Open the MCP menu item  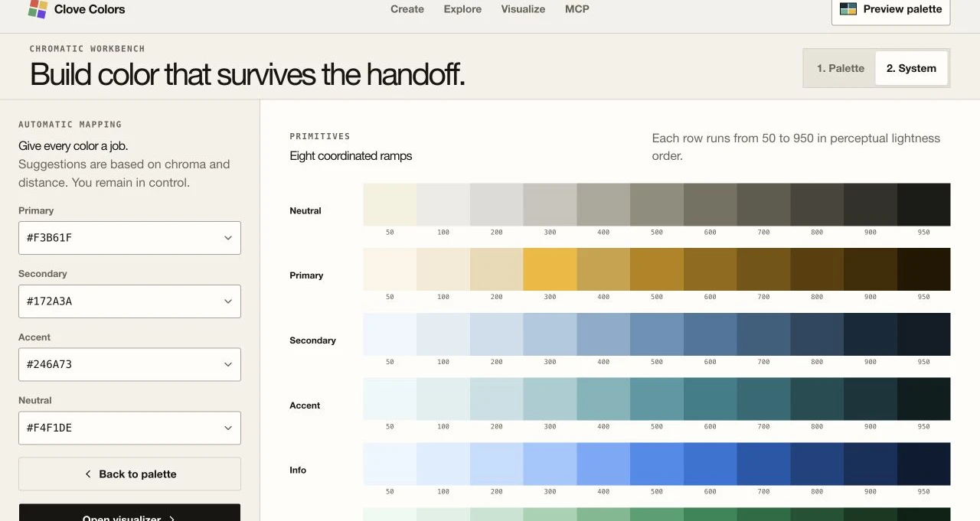point(577,9)
